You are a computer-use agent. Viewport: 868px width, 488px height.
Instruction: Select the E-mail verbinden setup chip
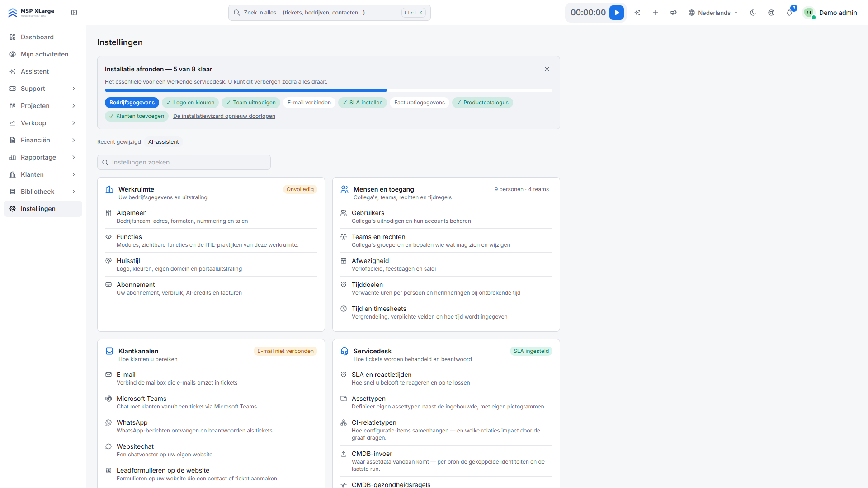tap(309, 103)
